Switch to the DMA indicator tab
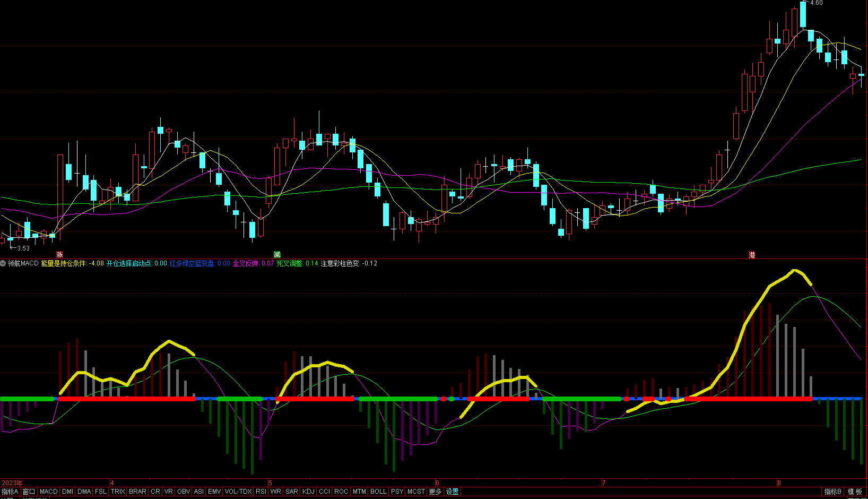Screen dimensions: 868x499 (x=84, y=492)
